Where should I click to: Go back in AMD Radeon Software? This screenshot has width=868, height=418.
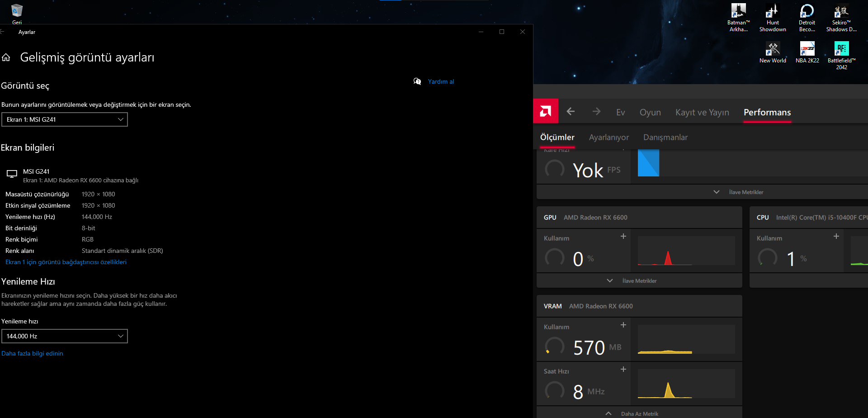coord(571,111)
